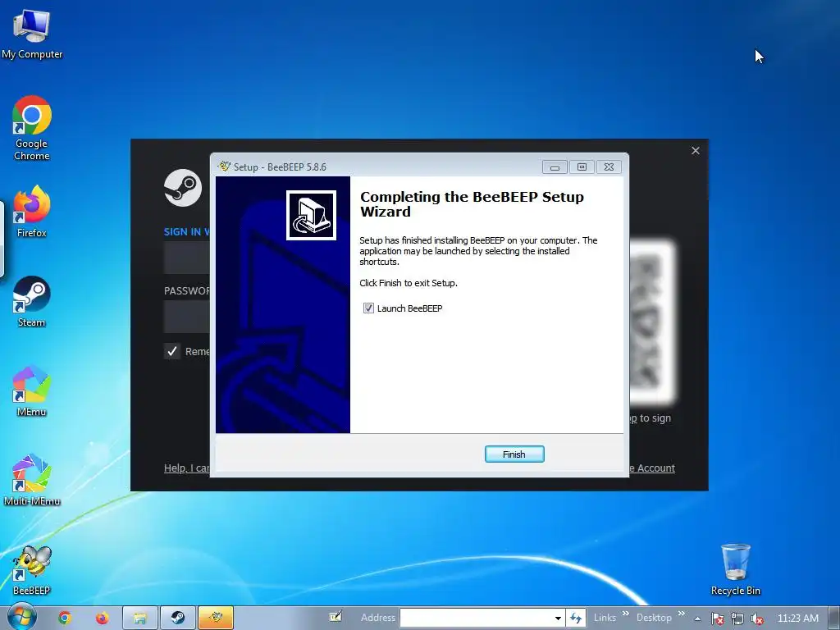Viewport: 840px width, 630px height.
Task: Select the BeeBEEP desktop shortcut
Action: (32, 570)
